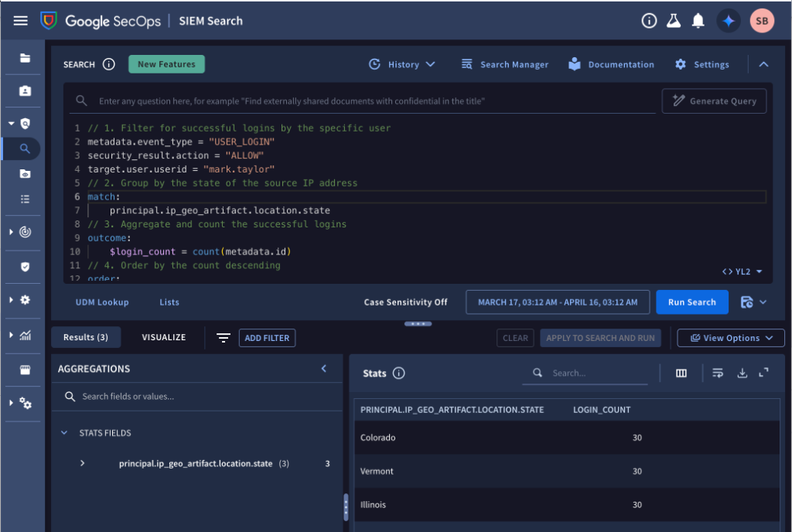Download the stats results
This screenshot has height=532, width=792.
[x=742, y=373]
